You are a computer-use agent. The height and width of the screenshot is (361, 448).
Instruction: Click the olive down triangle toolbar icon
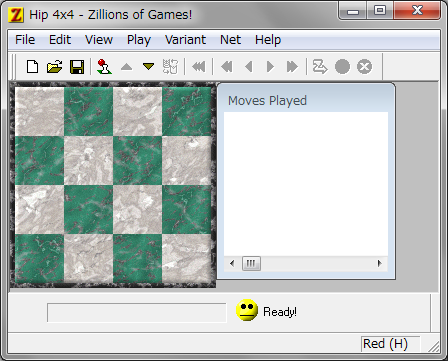click(x=148, y=67)
